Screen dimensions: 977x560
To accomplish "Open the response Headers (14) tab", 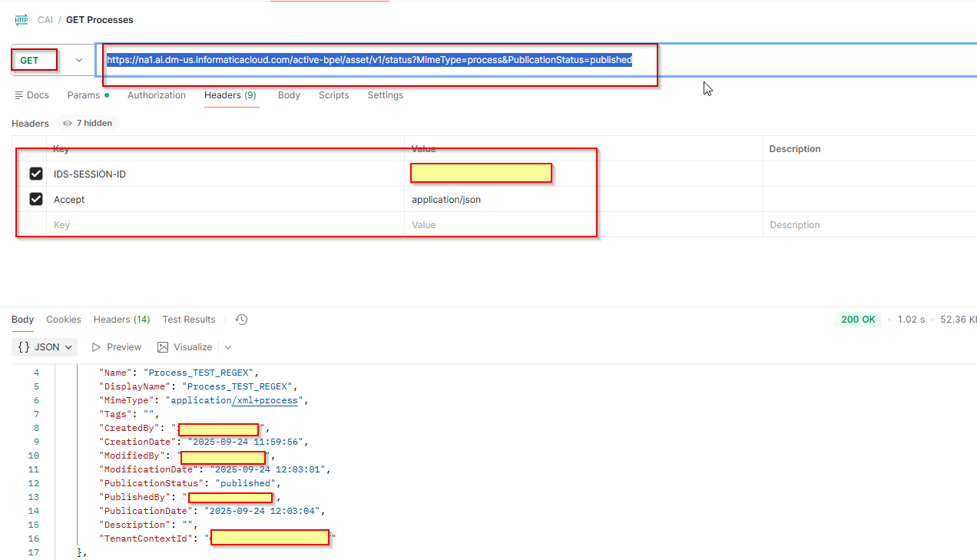I will pyautogui.click(x=121, y=320).
